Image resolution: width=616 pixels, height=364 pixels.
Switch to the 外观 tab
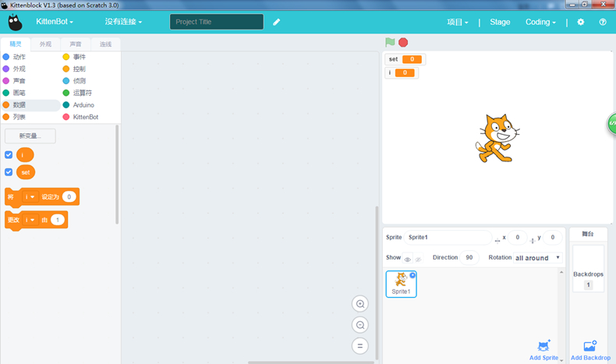(45, 44)
